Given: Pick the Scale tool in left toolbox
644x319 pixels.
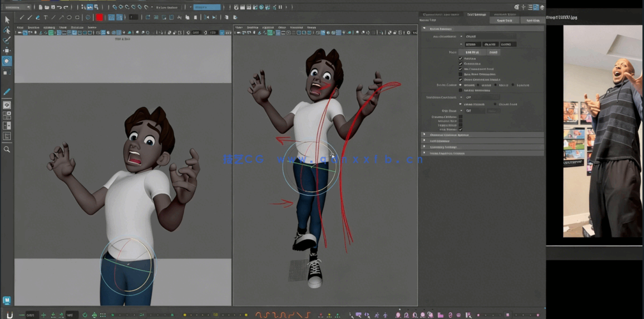Looking at the screenshot, I should click(7, 72).
